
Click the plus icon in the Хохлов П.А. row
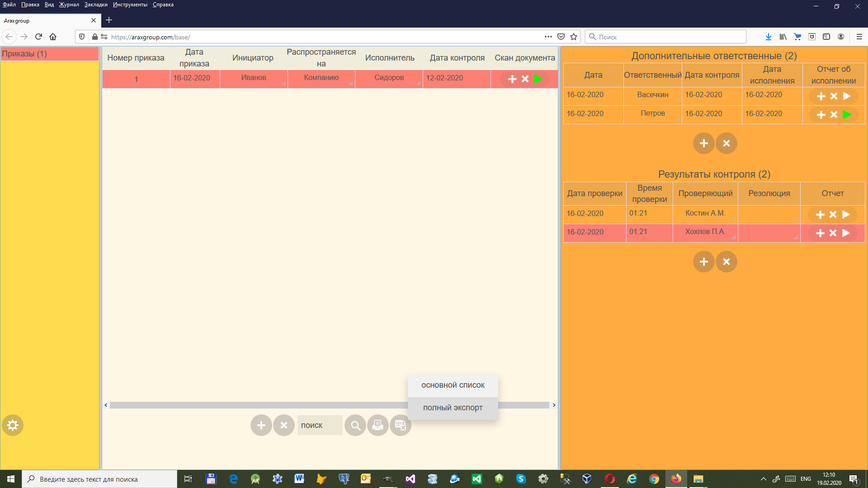click(820, 233)
